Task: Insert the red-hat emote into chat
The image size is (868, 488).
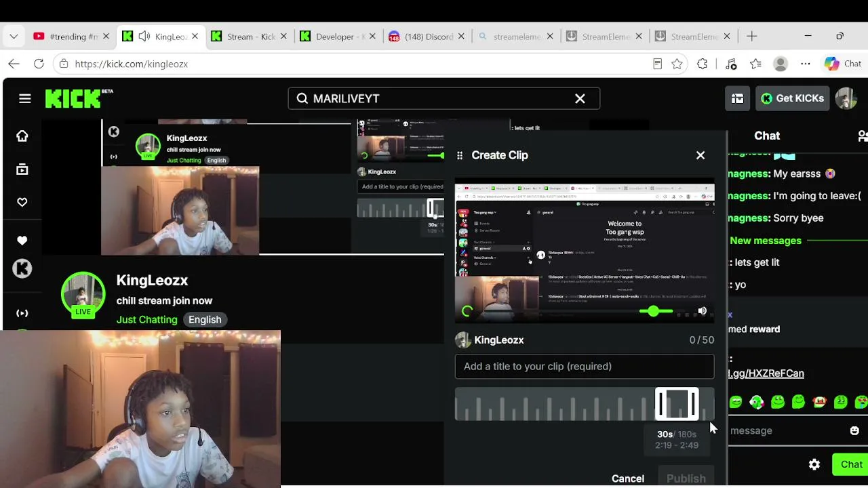Action: pos(820,402)
